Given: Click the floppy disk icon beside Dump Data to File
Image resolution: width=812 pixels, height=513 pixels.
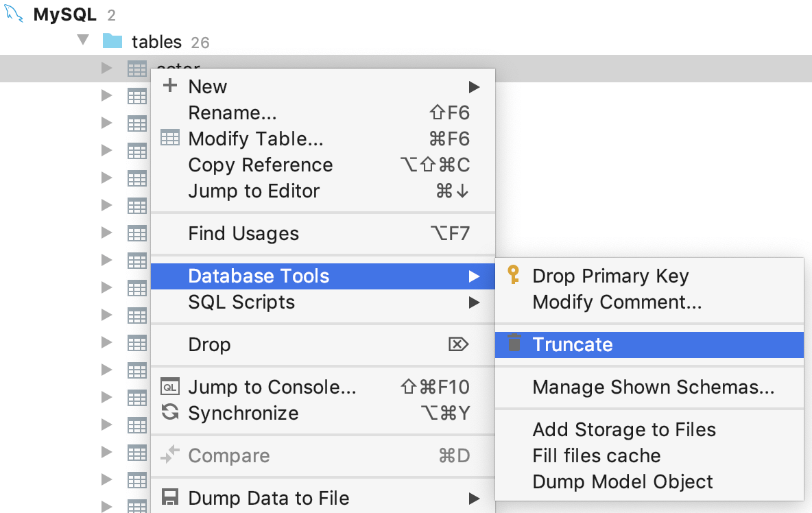Looking at the screenshot, I should [170, 497].
